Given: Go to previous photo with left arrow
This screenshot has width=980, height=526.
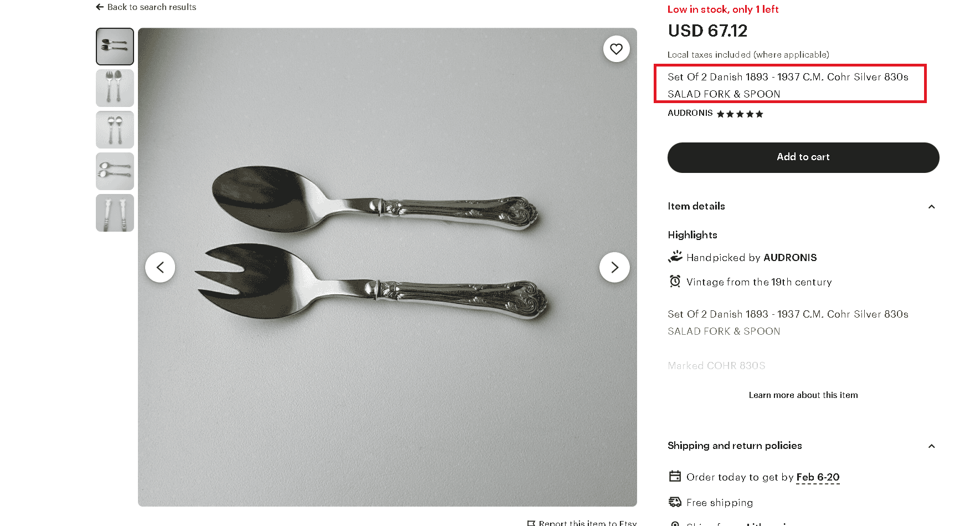Looking at the screenshot, I should tap(160, 267).
